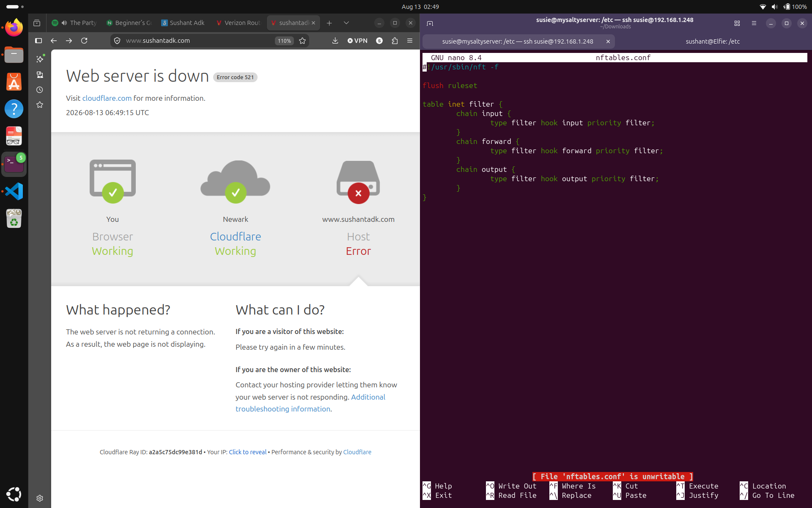The width and height of the screenshot is (812, 508).
Task: Open the Cloudflare footer link
Action: point(357,452)
